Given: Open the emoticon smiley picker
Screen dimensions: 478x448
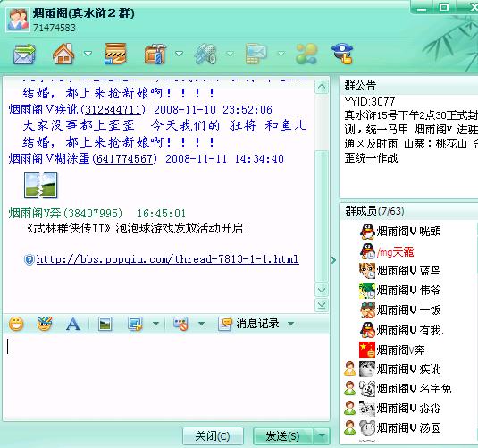Looking at the screenshot, I should coord(16,324).
